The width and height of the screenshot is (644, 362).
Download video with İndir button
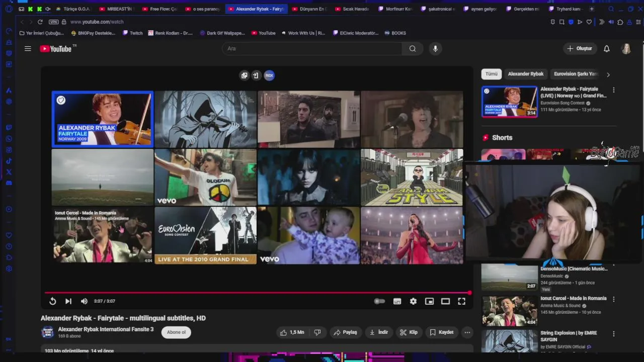click(x=379, y=332)
